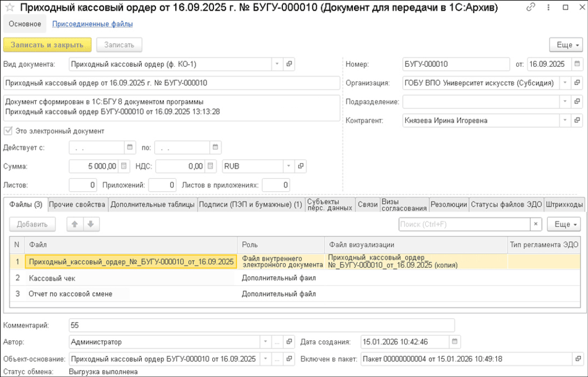Move selected file down with arrow
Screen dimensions: 588x377
pyautogui.click(x=91, y=224)
